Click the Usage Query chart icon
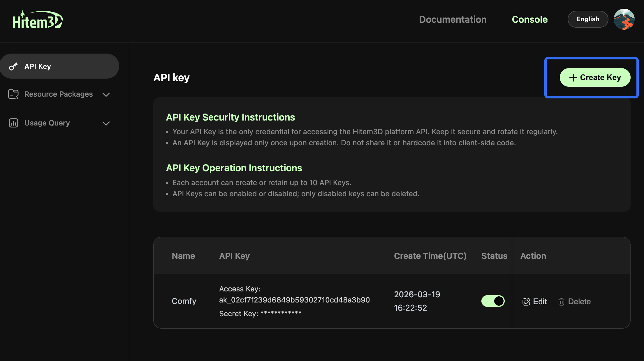Image resolution: width=644 pixels, height=361 pixels. 13,123
